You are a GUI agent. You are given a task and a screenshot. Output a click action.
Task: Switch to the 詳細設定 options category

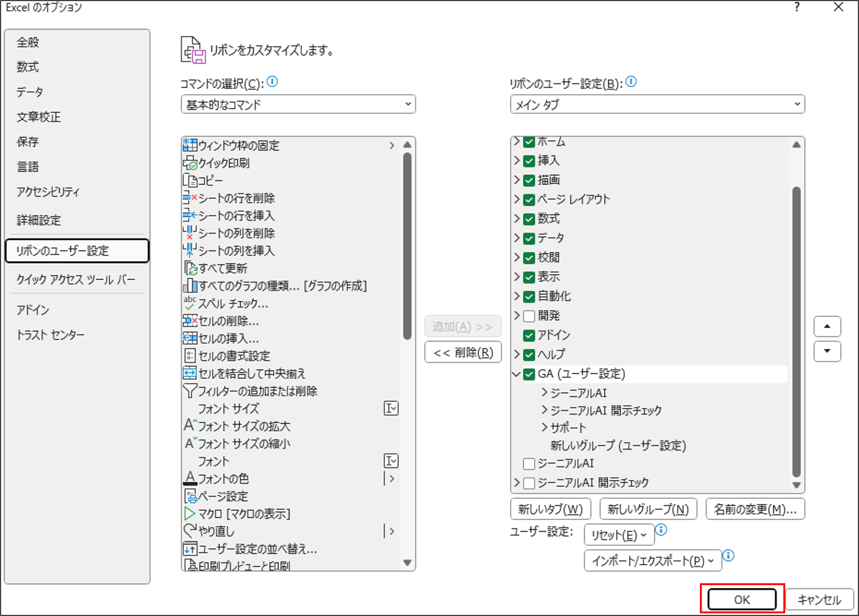39,220
